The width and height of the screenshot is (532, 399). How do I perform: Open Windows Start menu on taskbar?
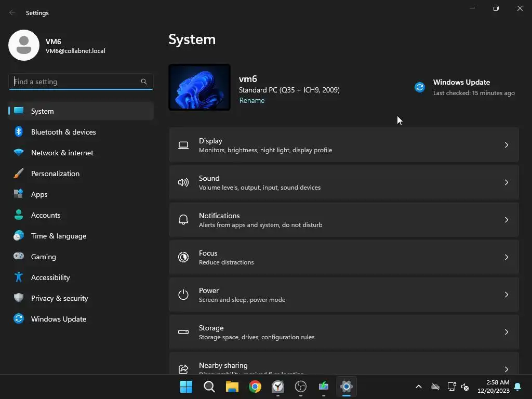pyautogui.click(x=186, y=387)
